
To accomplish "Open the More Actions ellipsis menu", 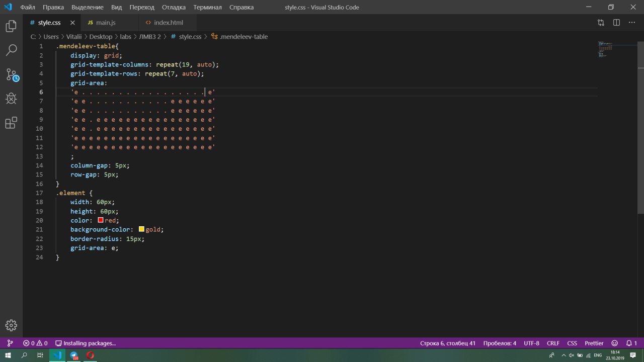I will 632,23.
